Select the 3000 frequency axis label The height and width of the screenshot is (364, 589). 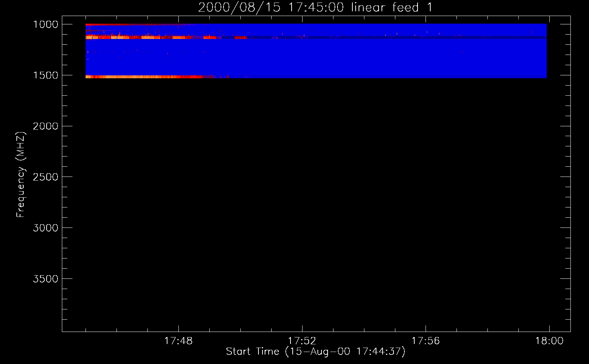point(46,228)
